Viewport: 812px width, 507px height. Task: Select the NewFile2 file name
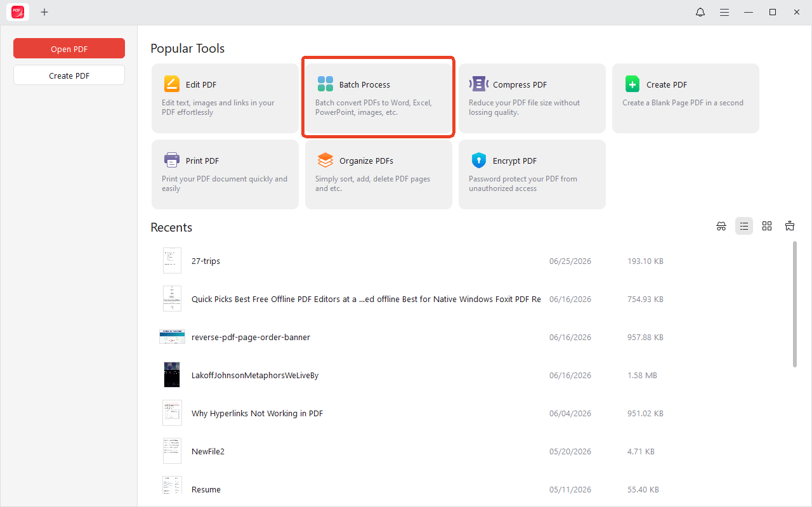tap(208, 451)
